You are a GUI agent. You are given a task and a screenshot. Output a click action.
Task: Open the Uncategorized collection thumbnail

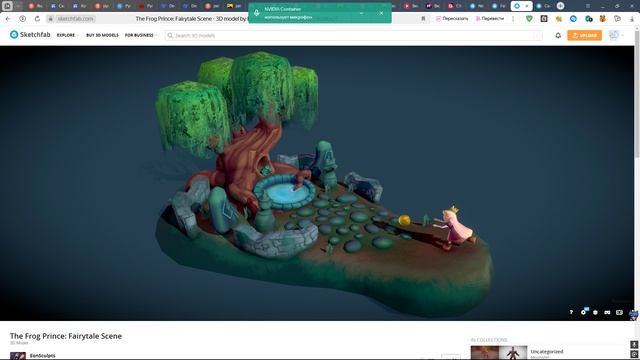499,353
